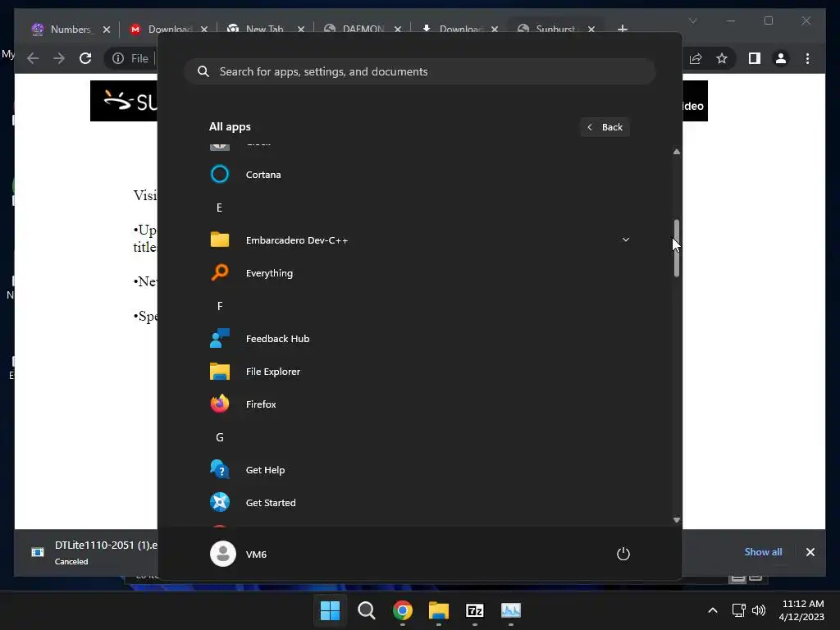Image resolution: width=840 pixels, height=630 pixels.
Task: Switch to Chrome in the taskbar
Action: (402, 610)
